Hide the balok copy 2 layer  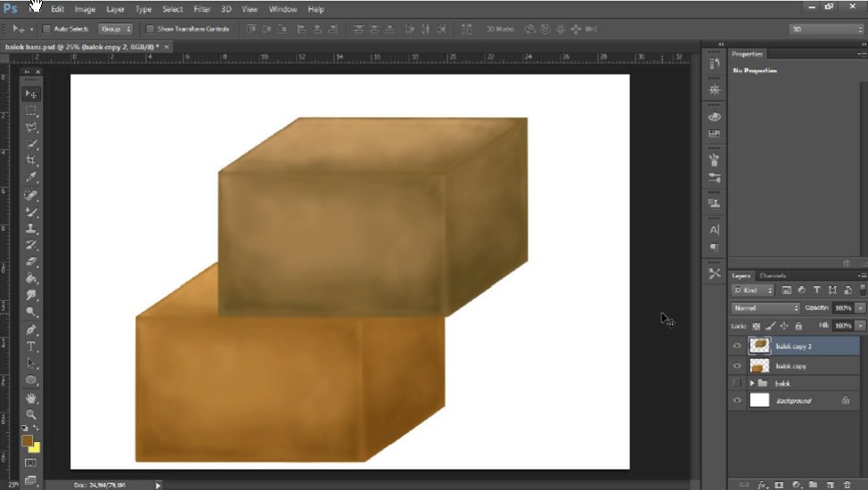(x=737, y=346)
